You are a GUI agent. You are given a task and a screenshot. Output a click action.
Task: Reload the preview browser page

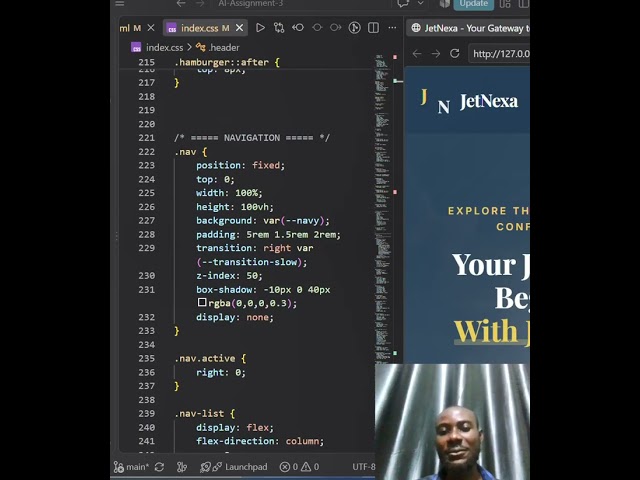[x=455, y=53]
